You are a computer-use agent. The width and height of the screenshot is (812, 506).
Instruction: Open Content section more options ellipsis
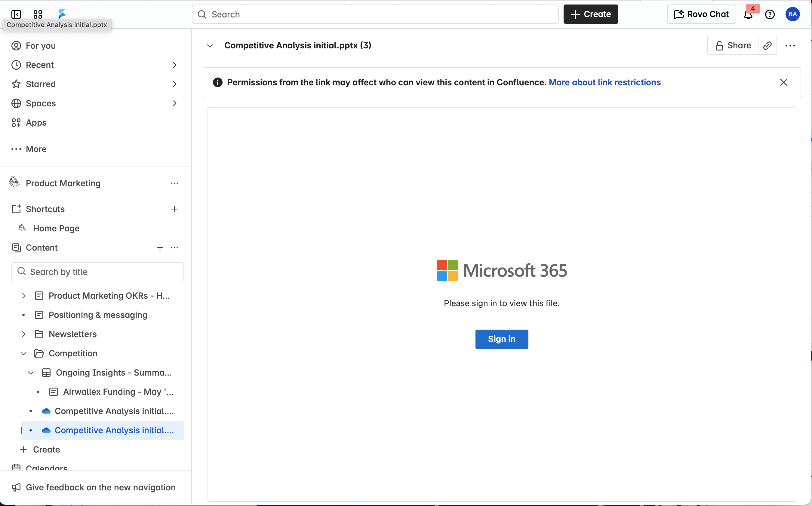point(174,248)
